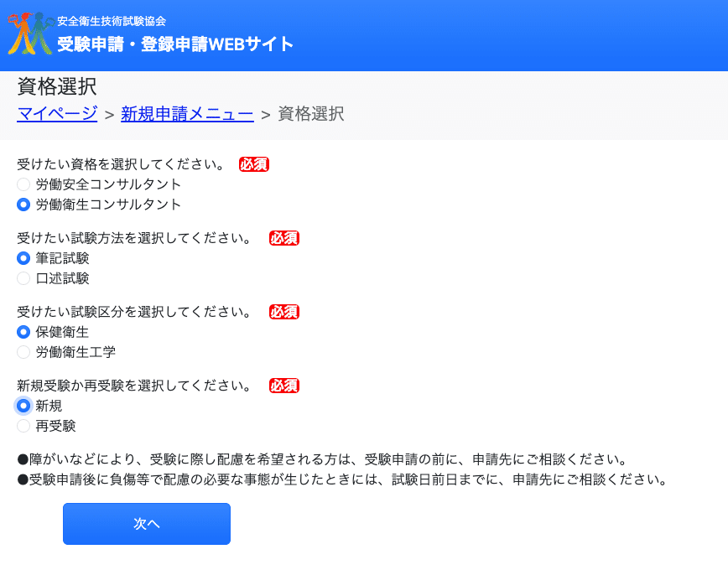Click the note beginning 障がいなどにより

pyautogui.click(x=322, y=459)
